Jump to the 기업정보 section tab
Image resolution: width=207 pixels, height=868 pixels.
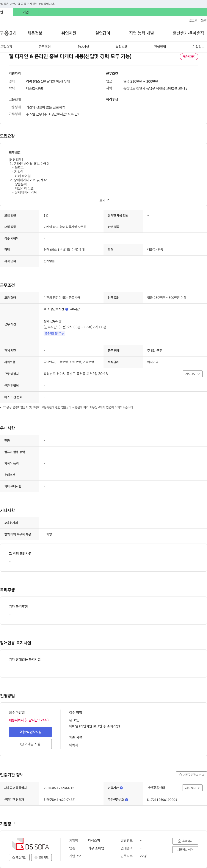(199, 47)
